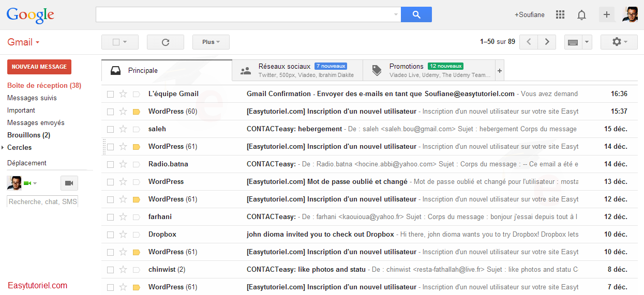Open the settings gear menu
644x295 pixels.
tap(619, 42)
